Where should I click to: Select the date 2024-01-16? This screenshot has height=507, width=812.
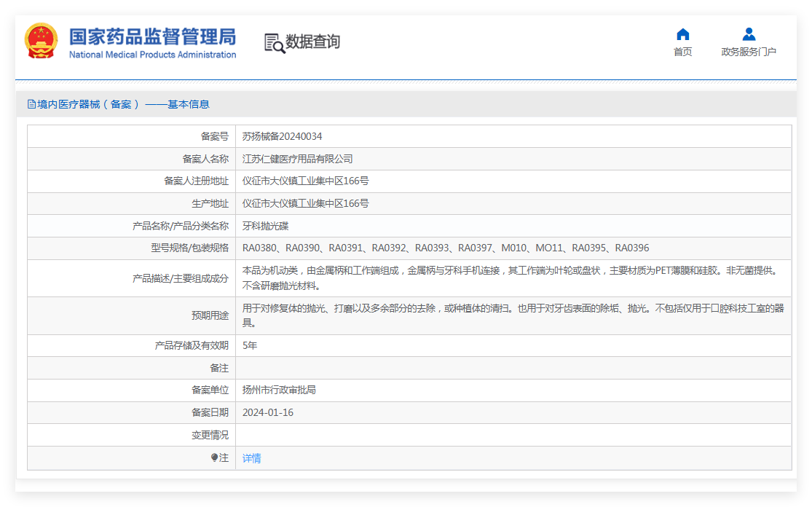point(268,413)
